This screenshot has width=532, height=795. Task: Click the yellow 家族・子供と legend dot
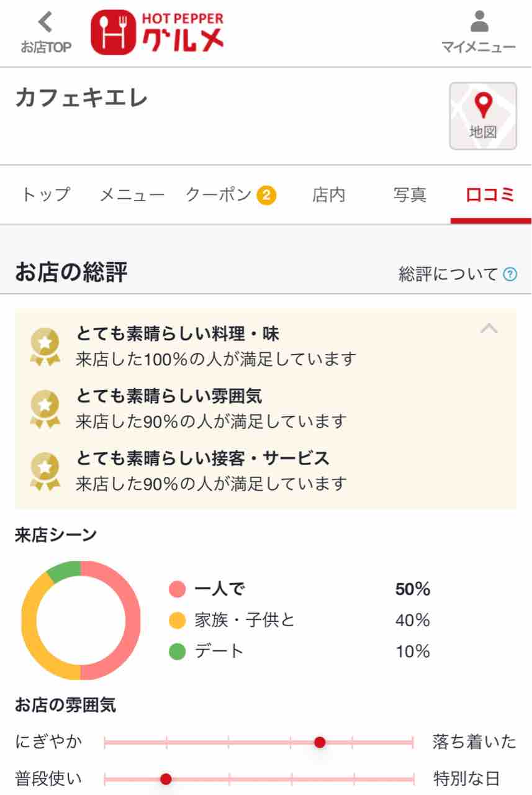(178, 620)
